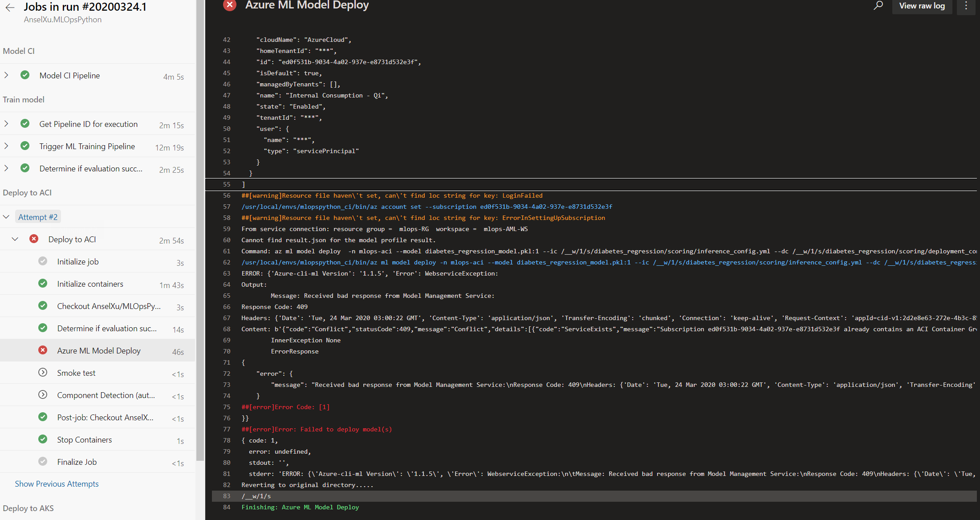The image size is (980, 520).
Task: Click the error icon on Azure ML Model Deploy
Action: pos(43,350)
